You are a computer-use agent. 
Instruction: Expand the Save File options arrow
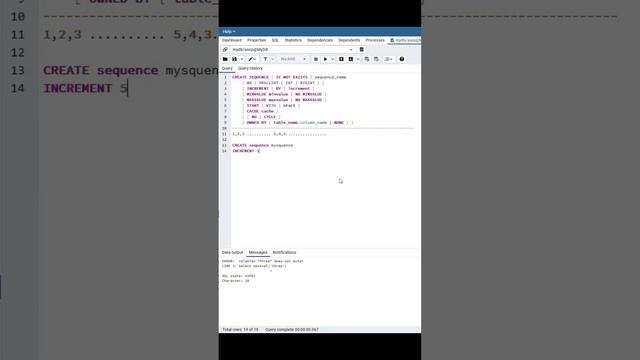point(241,59)
